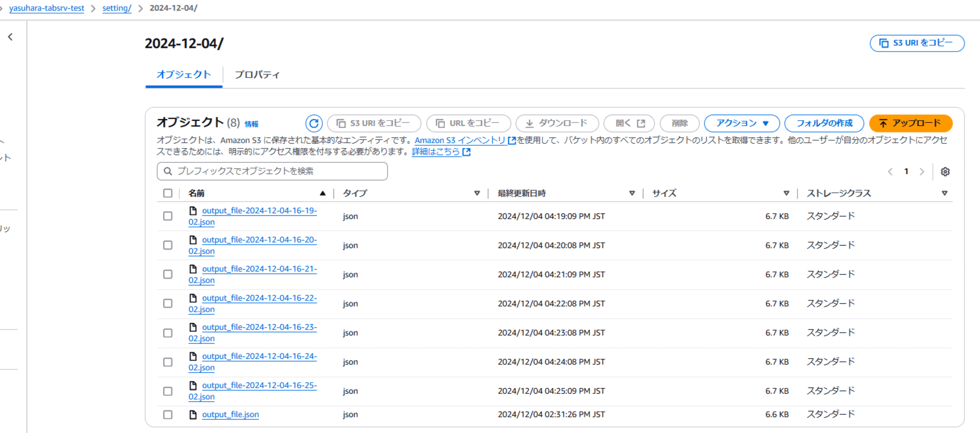Check output_file-2024-12-04-16-20-02.json row
Image resolution: width=980 pixels, height=433 pixels.
[168, 245]
